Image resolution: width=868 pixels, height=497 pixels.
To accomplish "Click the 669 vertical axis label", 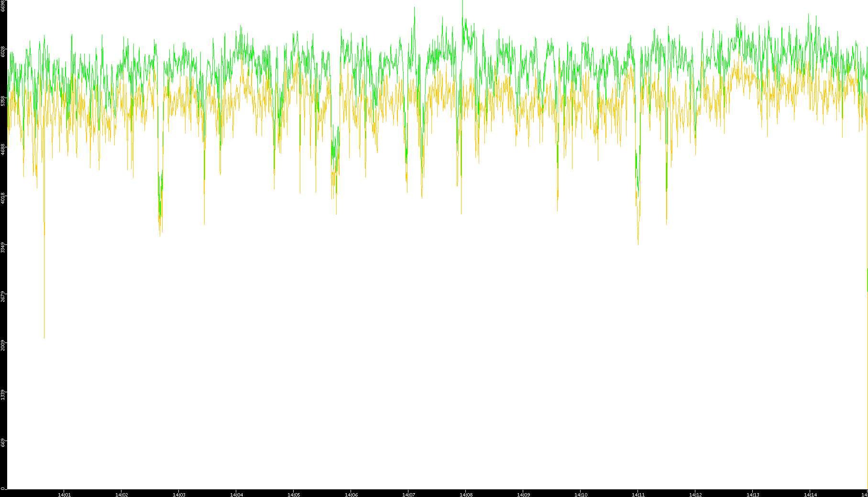I will pyautogui.click(x=3, y=443).
